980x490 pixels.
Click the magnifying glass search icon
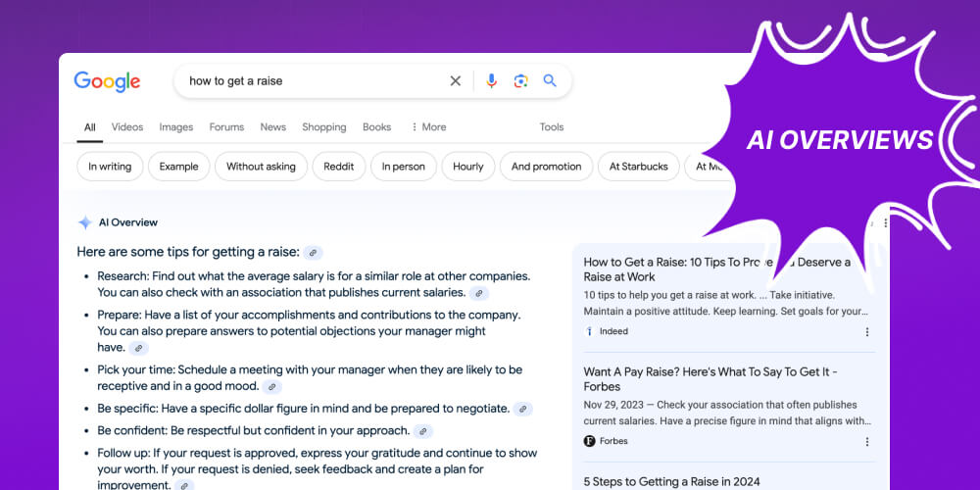[550, 80]
